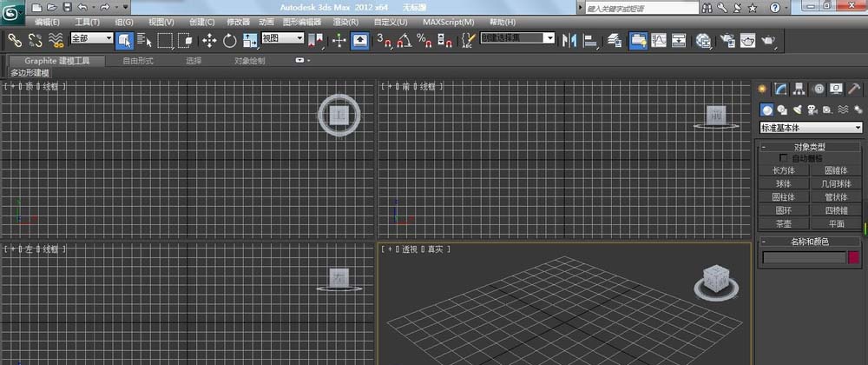
Task: Open the 编辑(E) menu
Action: click(x=47, y=22)
